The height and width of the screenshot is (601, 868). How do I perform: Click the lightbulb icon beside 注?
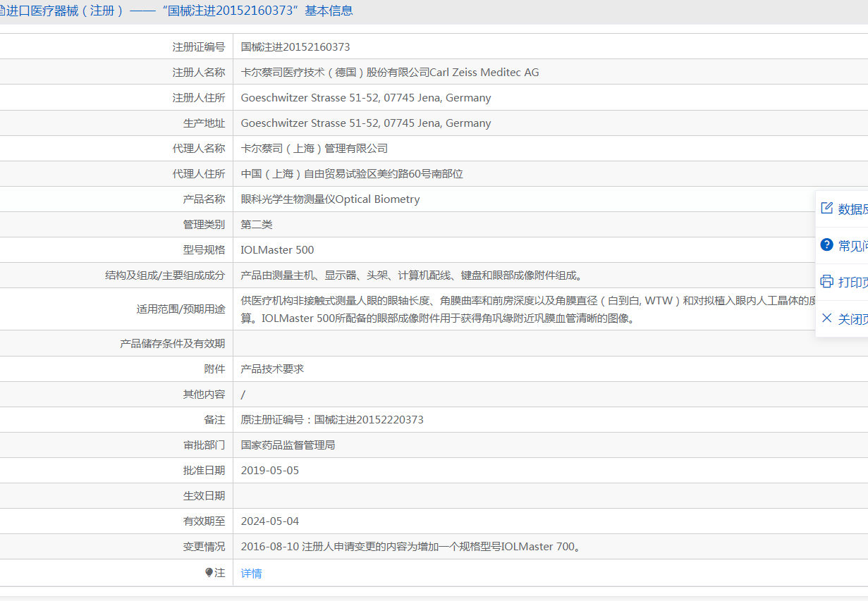tap(209, 573)
